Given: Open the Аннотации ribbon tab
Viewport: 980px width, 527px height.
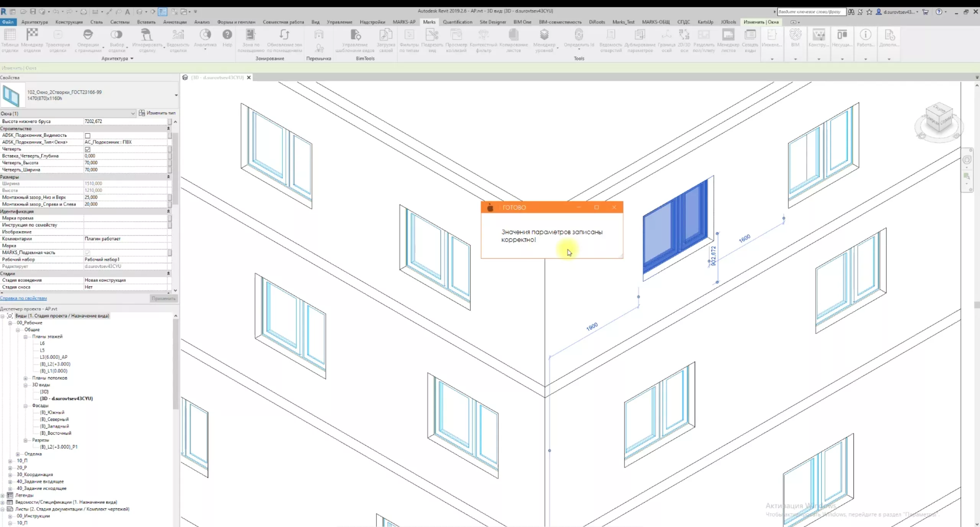Looking at the screenshot, I should click(x=175, y=22).
